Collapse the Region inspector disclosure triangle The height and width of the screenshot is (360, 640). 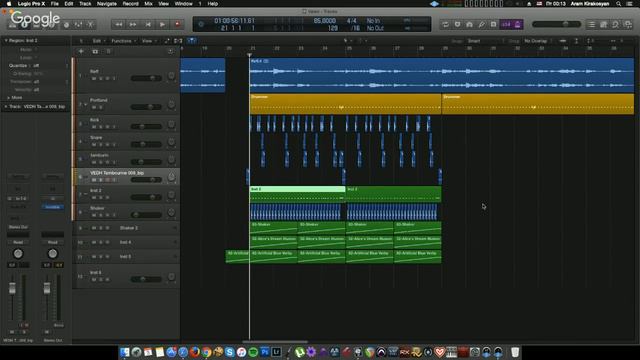coord(6,40)
